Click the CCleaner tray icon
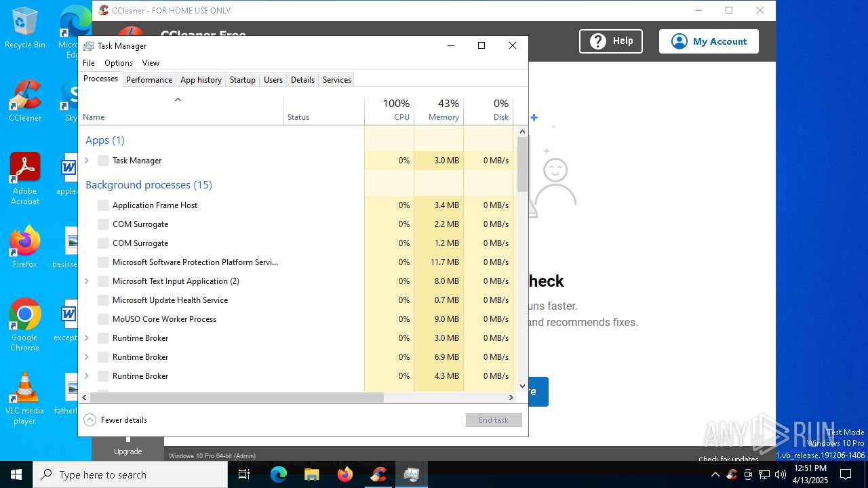Viewport: 868px width, 488px height. point(732,474)
